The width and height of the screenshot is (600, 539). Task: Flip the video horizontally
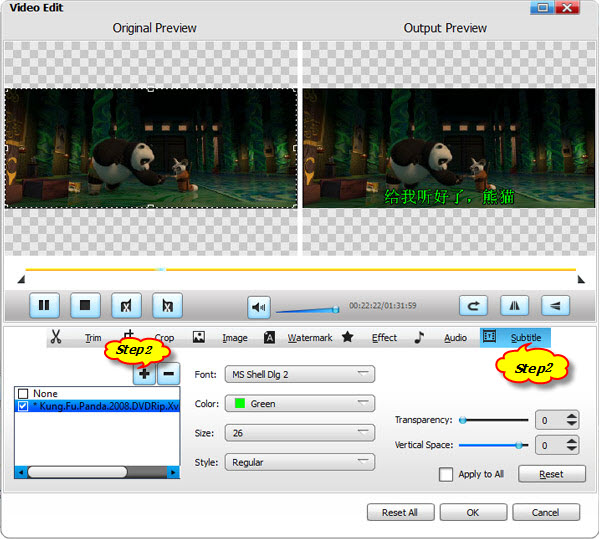(514, 305)
